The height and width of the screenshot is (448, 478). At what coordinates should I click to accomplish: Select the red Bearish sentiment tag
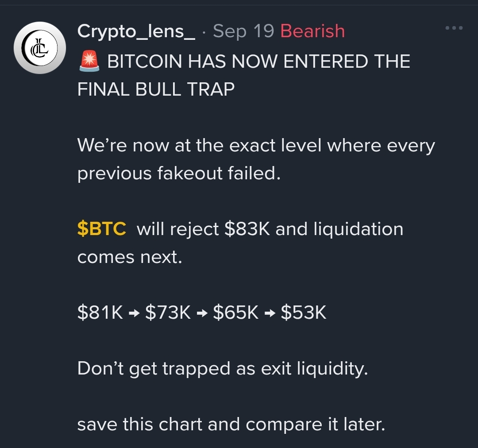pyautogui.click(x=312, y=31)
